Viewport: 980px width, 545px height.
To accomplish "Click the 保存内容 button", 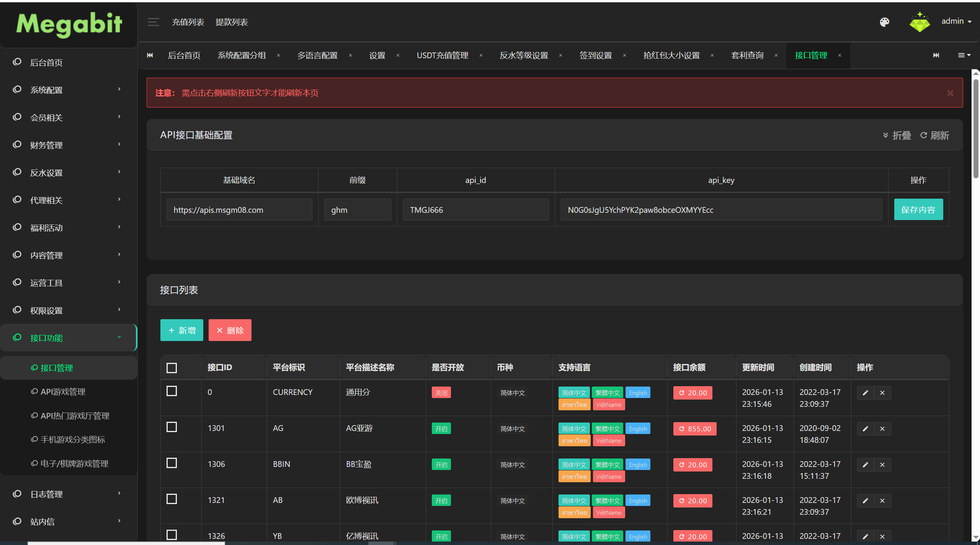I will coord(918,210).
